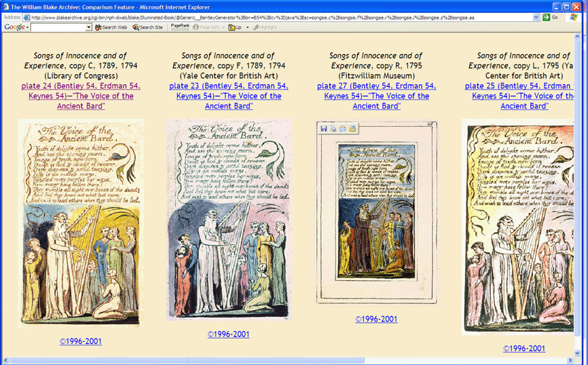Print the image using the printer icon
The height and width of the screenshot is (365, 588).
click(333, 128)
